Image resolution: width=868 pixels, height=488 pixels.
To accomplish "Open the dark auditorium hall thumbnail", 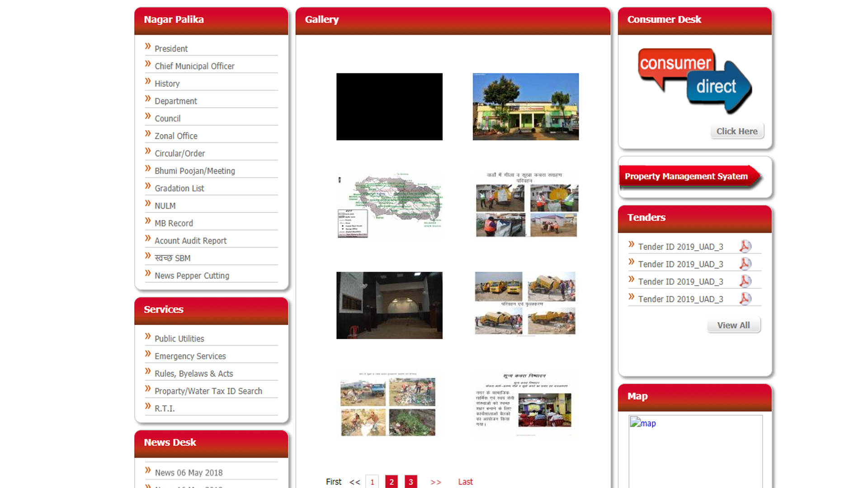I will tap(389, 305).
